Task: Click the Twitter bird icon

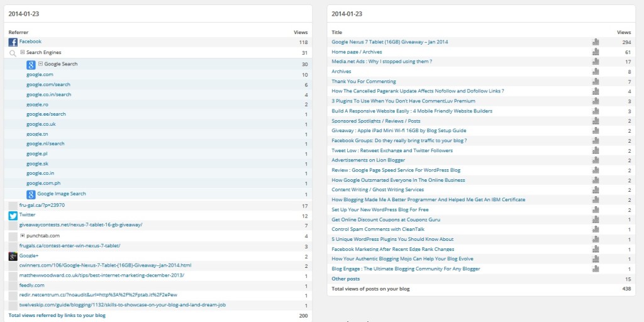Action: [x=13, y=216]
